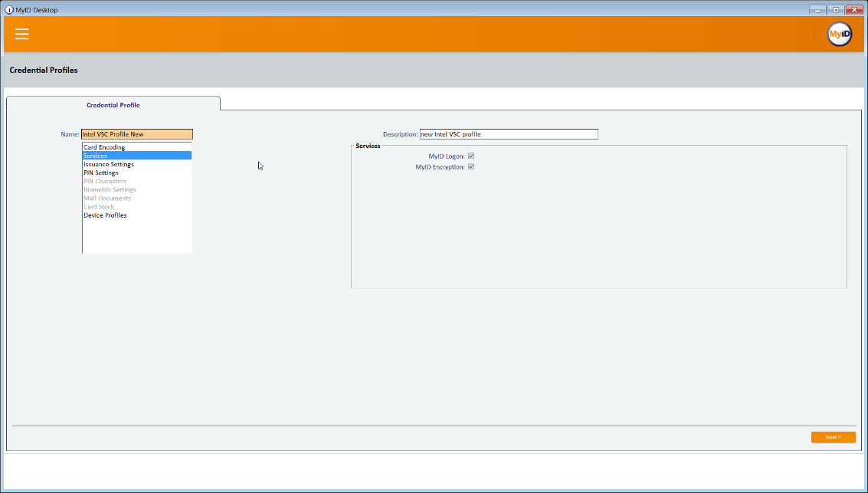Image resolution: width=868 pixels, height=493 pixels.
Task: Click the MyID Encryption label
Action: (440, 166)
